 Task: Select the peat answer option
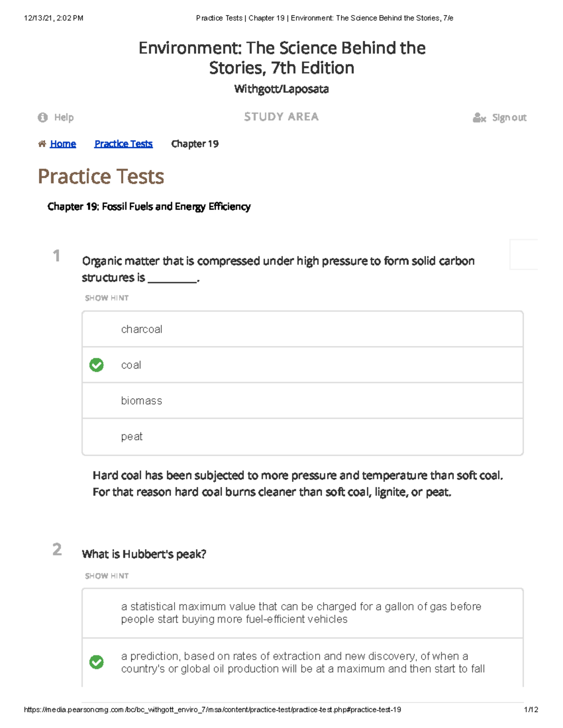point(132,436)
